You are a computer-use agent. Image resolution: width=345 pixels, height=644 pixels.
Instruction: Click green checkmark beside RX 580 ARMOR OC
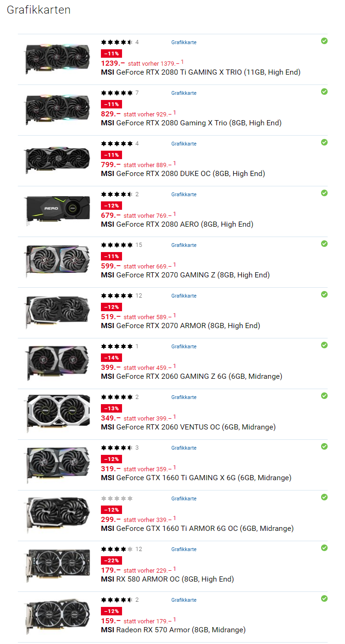(x=324, y=548)
